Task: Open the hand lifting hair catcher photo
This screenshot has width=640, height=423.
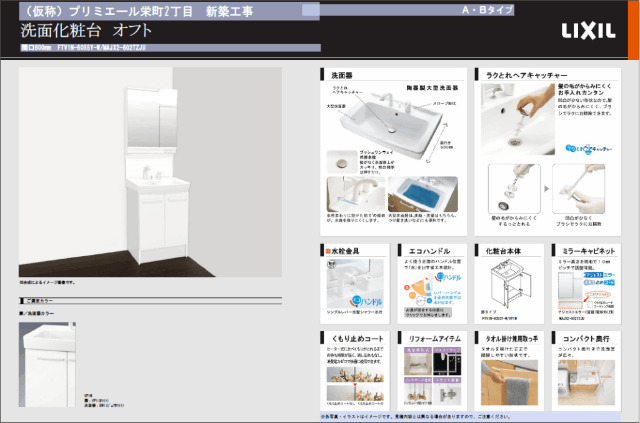Action: pyautogui.click(x=518, y=119)
